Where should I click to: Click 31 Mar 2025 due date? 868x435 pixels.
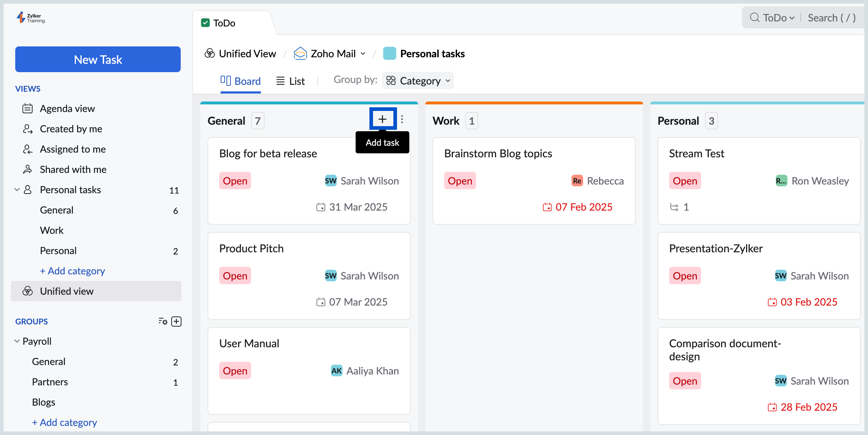(352, 207)
